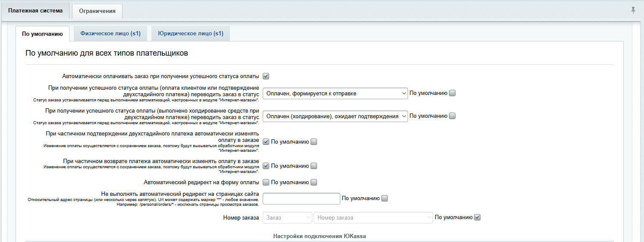Uncheck the 'При частичном возврате платежа' checkbox
Screen dimensions: 644x242
click(x=266, y=166)
